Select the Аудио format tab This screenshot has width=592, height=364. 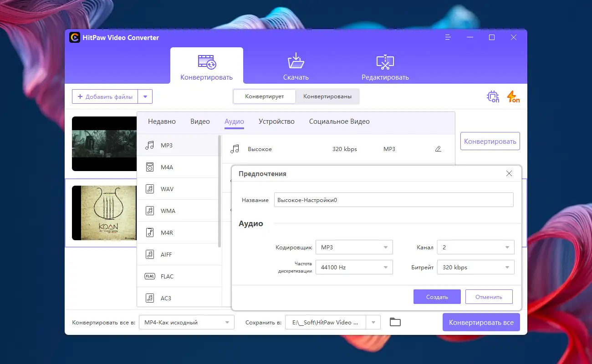click(x=234, y=121)
